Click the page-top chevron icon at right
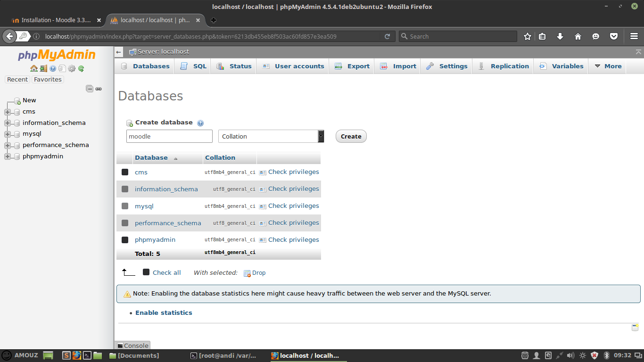 (638, 52)
